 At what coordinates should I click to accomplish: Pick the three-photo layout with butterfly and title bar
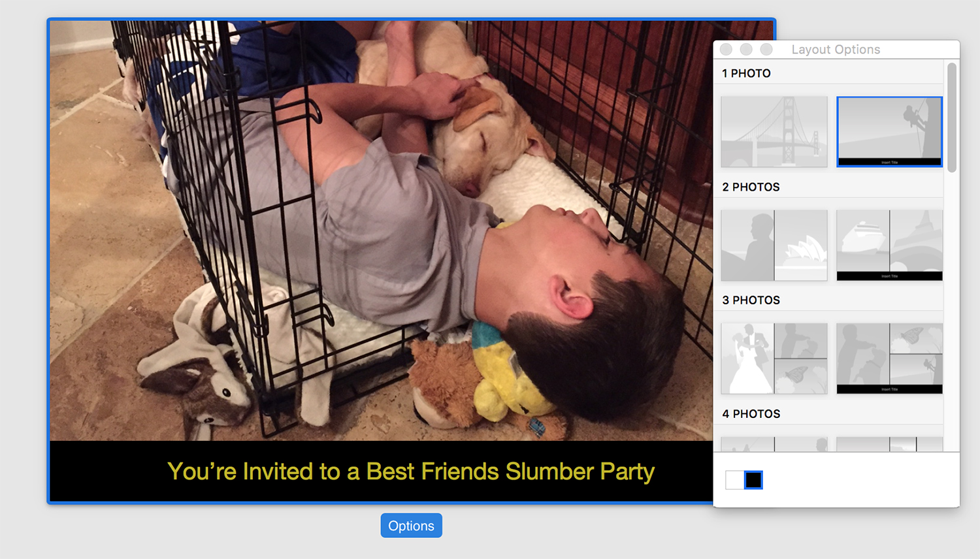pos(889,359)
